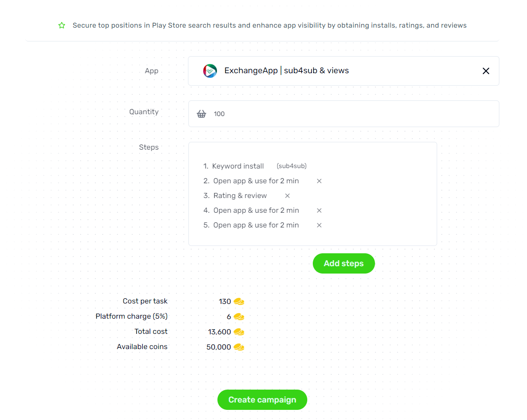Remove step 2 Open app & use
This screenshot has width=527, height=420.
coord(319,181)
